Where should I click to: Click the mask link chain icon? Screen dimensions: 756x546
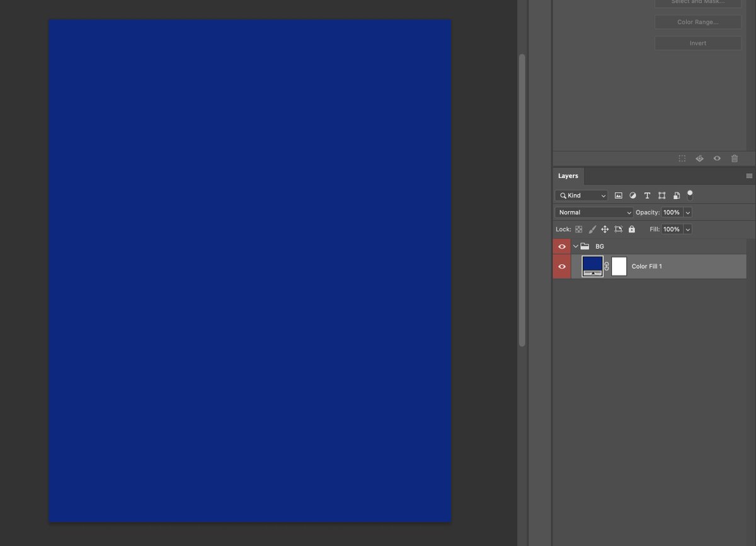coord(607,267)
